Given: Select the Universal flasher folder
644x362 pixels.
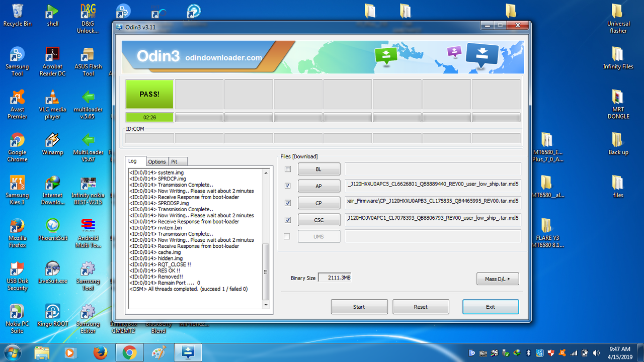Looking at the screenshot, I should (x=618, y=19).
